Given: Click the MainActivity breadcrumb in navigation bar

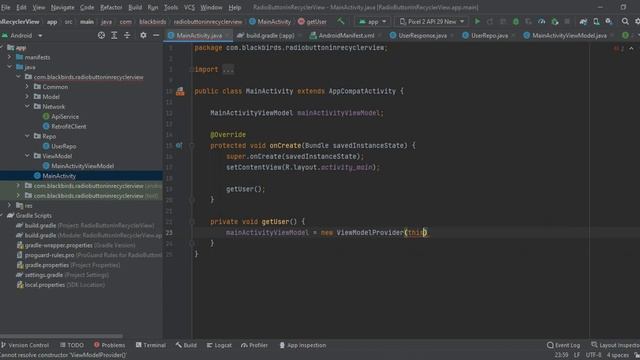Looking at the screenshot, I should point(270,22).
